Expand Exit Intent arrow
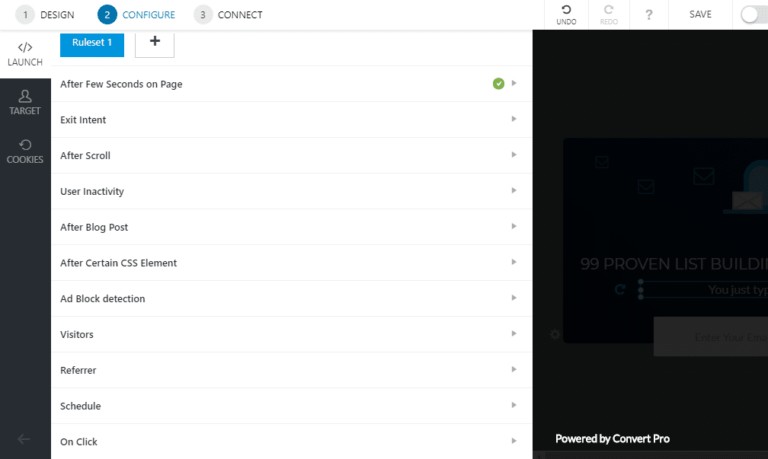The image size is (768, 459). 514,119
